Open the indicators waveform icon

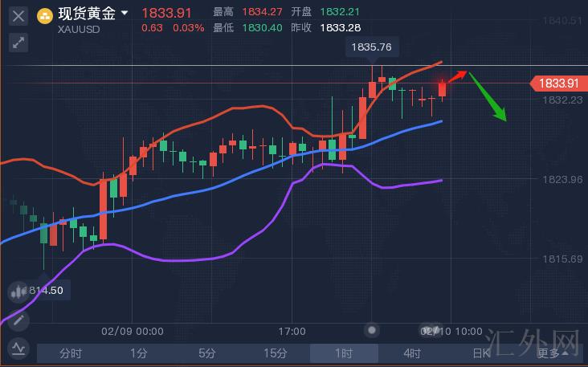click(x=18, y=349)
